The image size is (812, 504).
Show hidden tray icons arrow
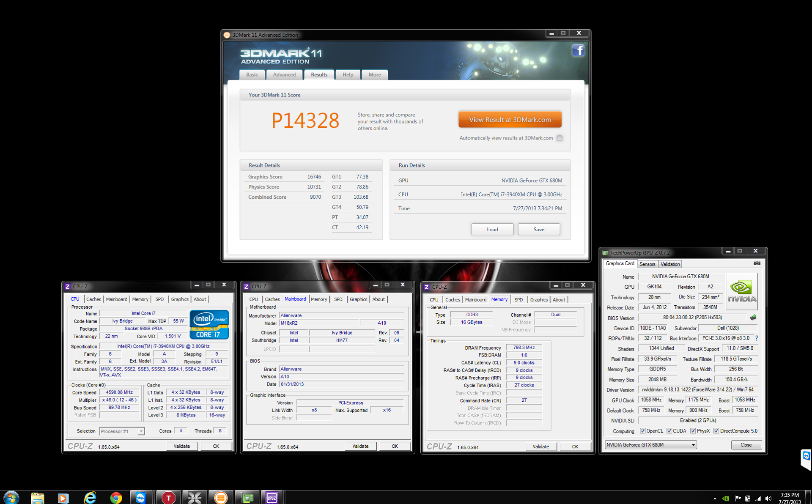pyautogui.click(x=715, y=499)
